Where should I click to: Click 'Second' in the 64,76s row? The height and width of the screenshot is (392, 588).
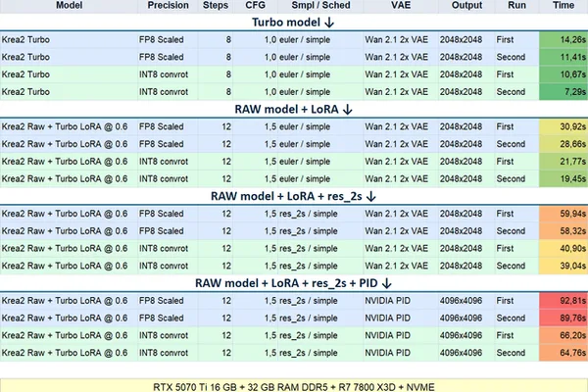click(x=511, y=353)
